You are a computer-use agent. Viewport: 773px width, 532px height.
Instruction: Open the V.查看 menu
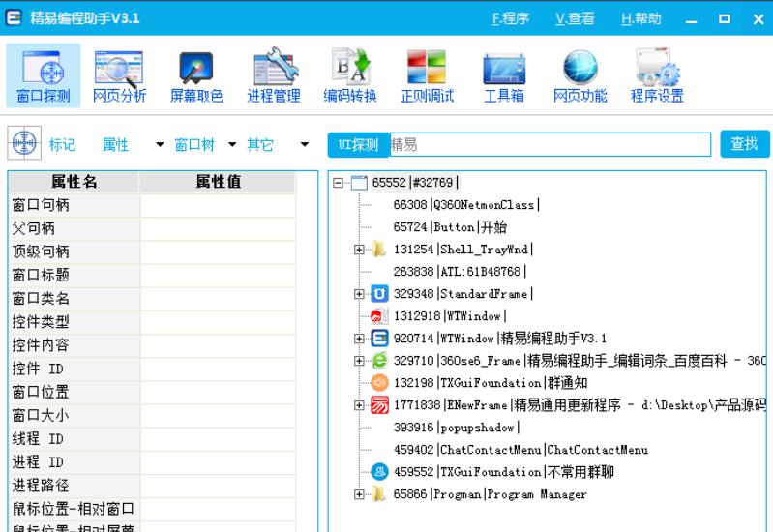point(575,18)
